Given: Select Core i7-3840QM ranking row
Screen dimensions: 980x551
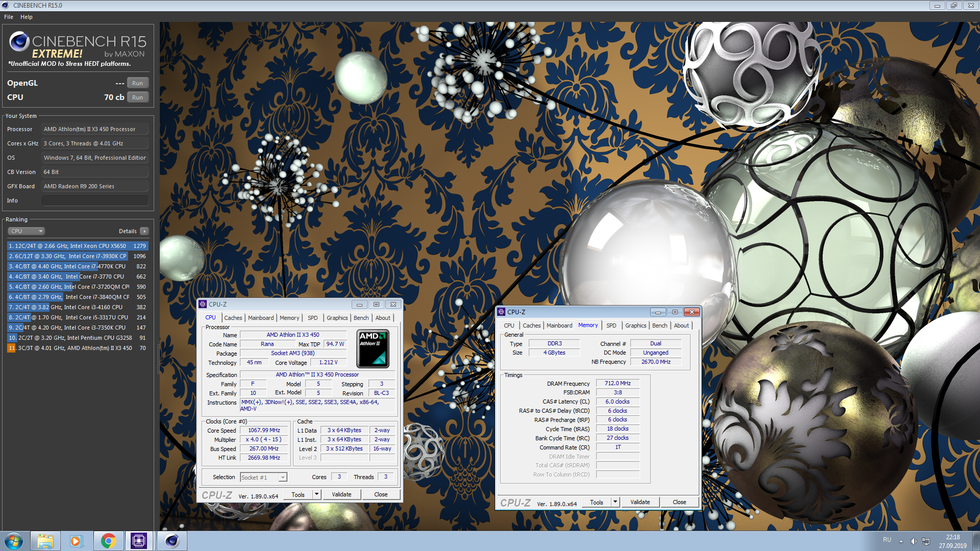Looking at the screenshot, I should pyautogui.click(x=77, y=297).
